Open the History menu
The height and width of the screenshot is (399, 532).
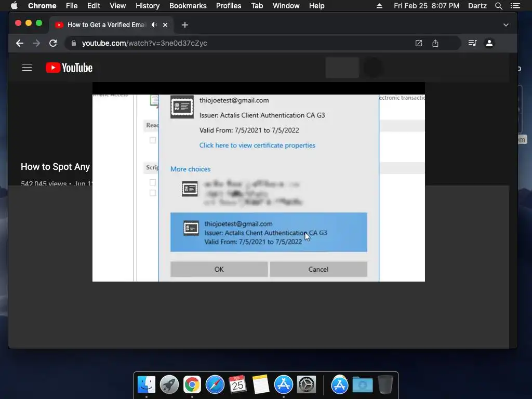pyautogui.click(x=148, y=6)
